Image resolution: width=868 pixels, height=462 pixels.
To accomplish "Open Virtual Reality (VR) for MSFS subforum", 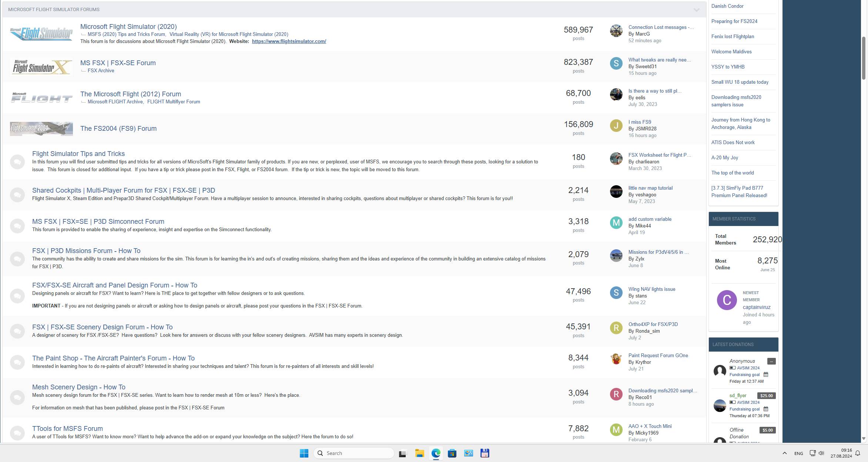I will click(228, 34).
